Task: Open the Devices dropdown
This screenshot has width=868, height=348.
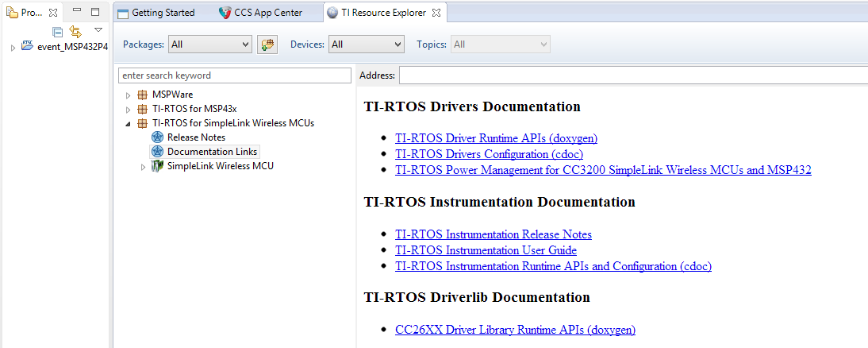Action: tap(367, 44)
